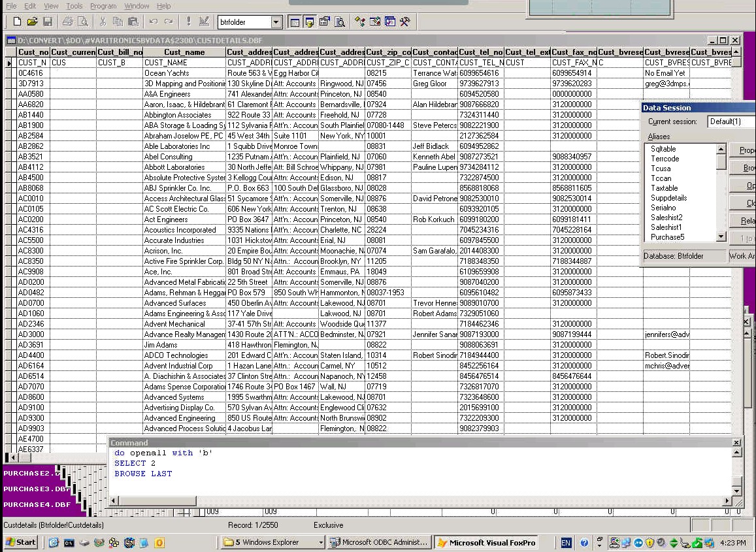Open the Tools menu
Screen dimensions: 756x552
click(74, 6)
